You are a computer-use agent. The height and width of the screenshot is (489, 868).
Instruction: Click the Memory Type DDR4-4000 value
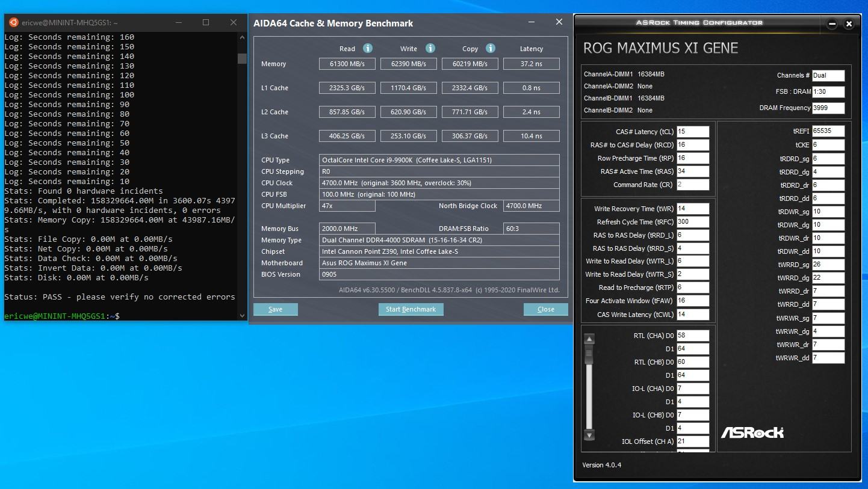pyautogui.click(x=439, y=240)
